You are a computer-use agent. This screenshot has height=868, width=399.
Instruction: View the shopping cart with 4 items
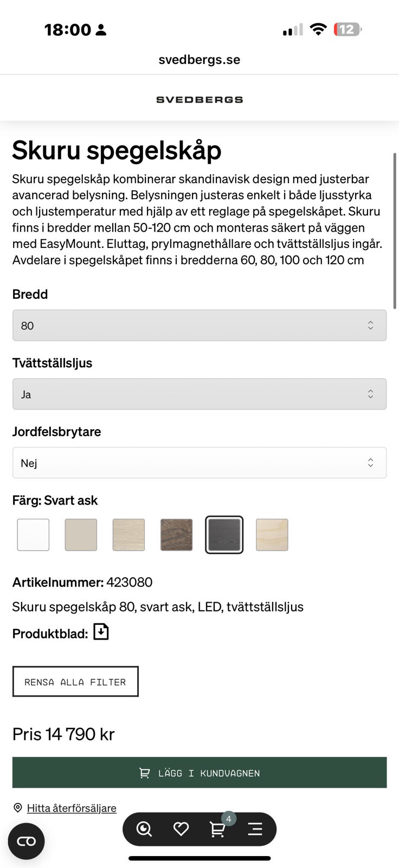pyautogui.click(x=217, y=829)
